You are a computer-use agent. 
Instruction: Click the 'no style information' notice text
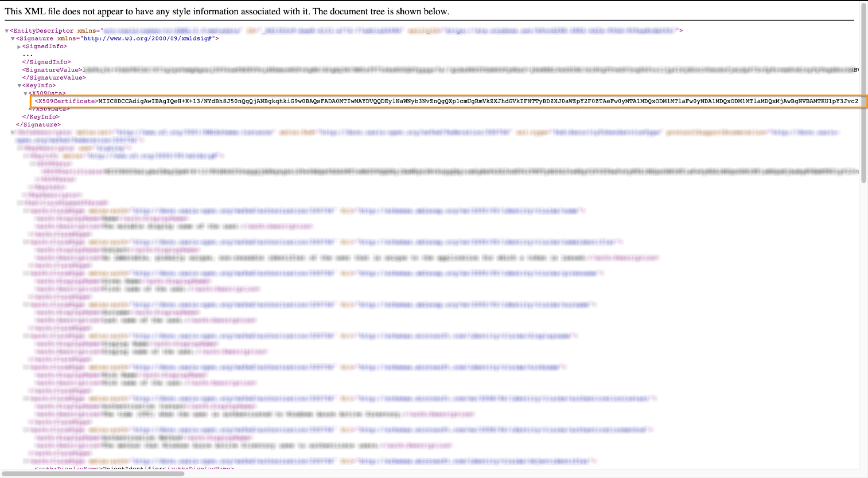[x=227, y=11]
